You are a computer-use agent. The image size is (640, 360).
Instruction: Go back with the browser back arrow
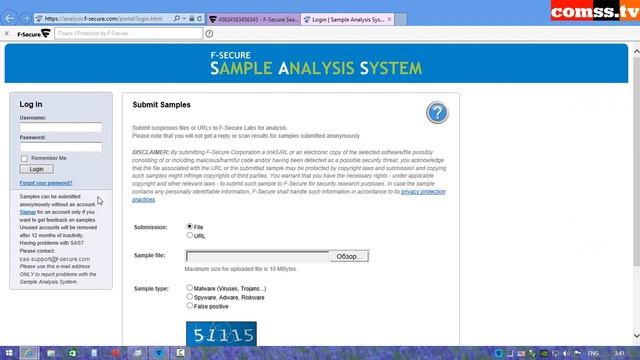[9, 18]
